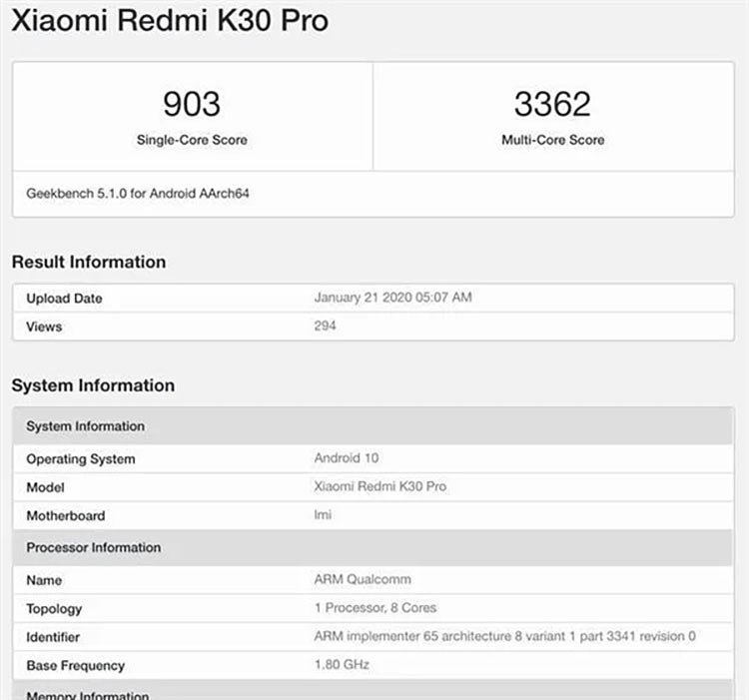Select the Xiaomi Redmi K30 Pro model value
The width and height of the screenshot is (749, 700).
coord(380,486)
